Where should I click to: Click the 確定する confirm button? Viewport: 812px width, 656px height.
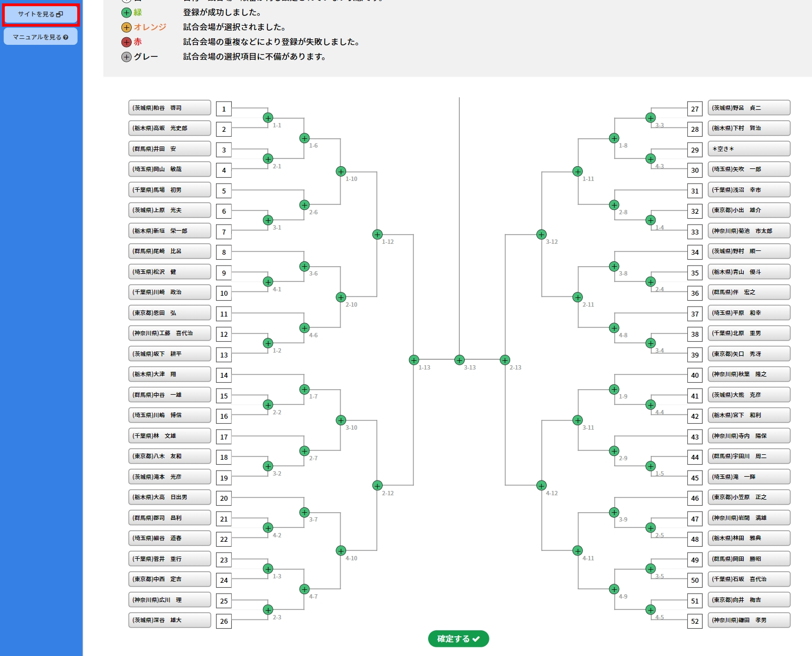pos(458,639)
